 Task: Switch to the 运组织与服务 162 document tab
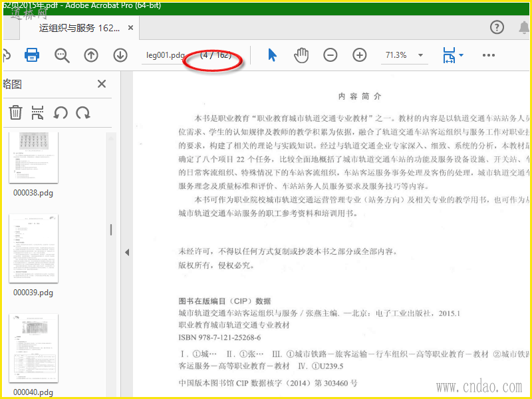(78, 28)
